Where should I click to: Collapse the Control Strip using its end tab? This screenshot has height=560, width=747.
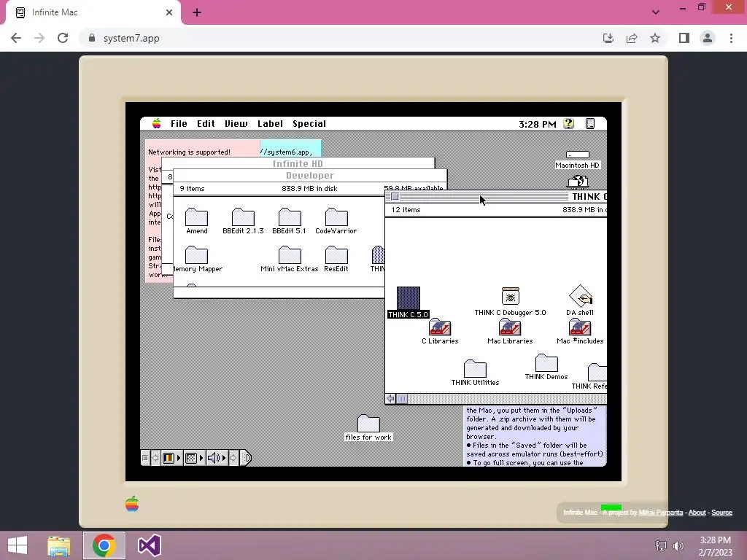pos(246,458)
